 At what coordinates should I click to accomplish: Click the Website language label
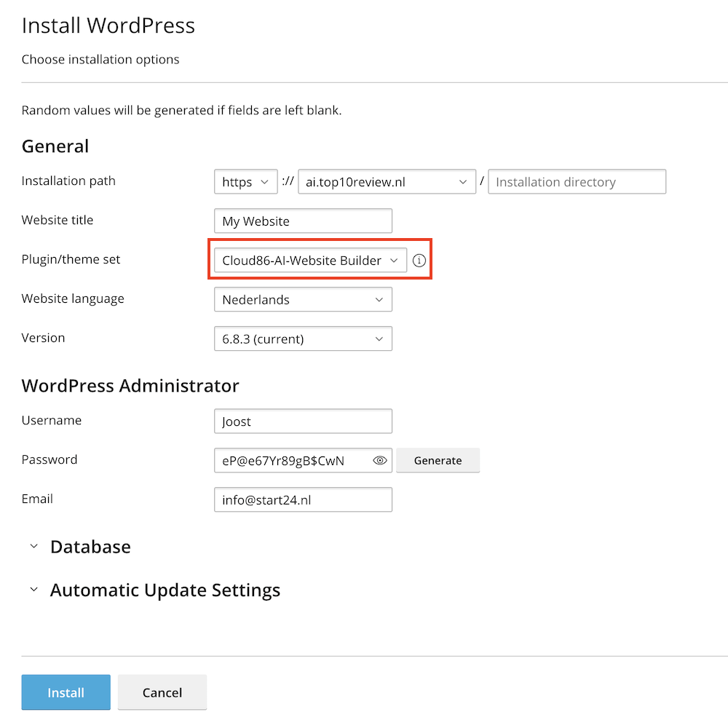pyautogui.click(x=73, y=298)
